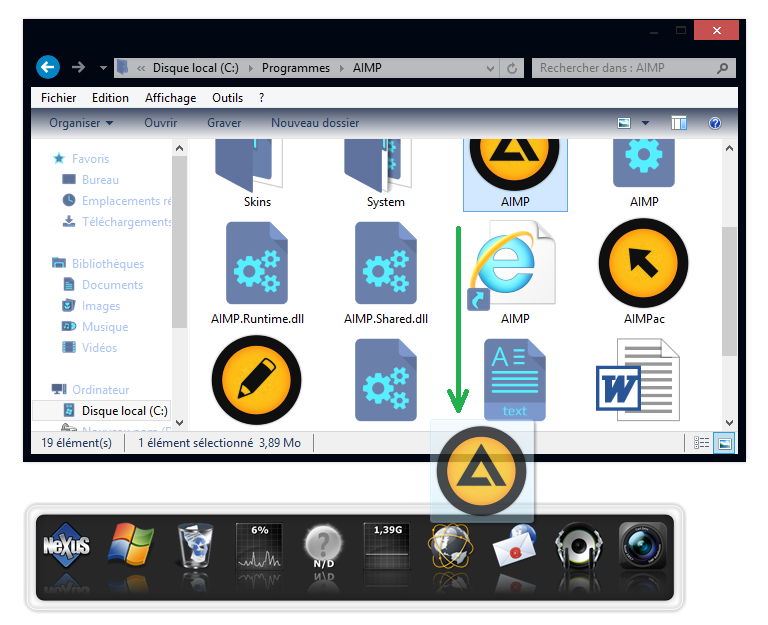Click the double chevron in address bar

tap(141, 68)
